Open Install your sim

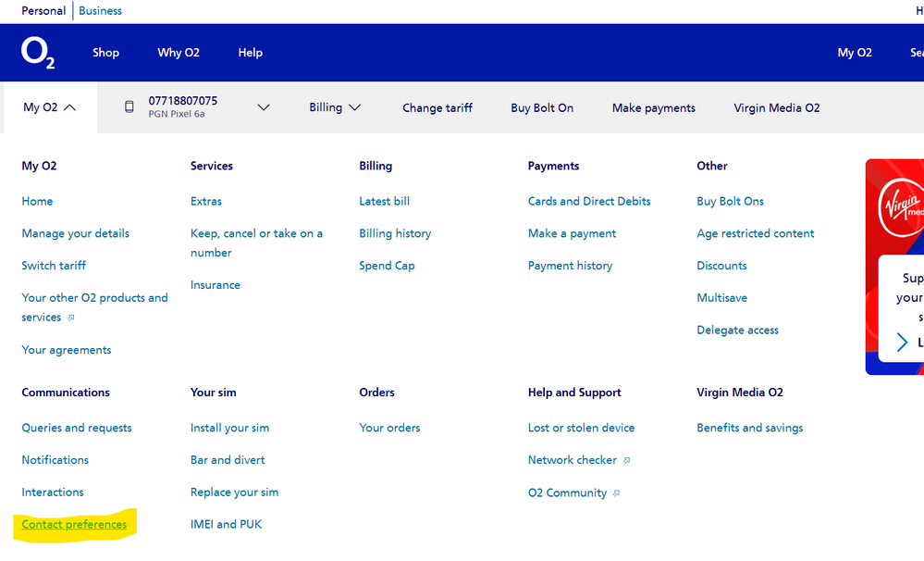(x=229, y=428)
